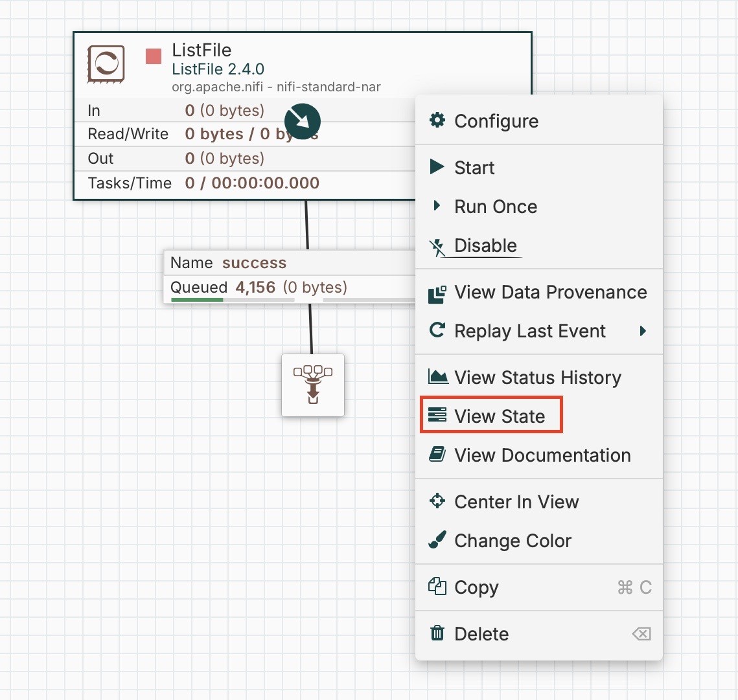Select the success connection name label

click(x=254, y=262)
